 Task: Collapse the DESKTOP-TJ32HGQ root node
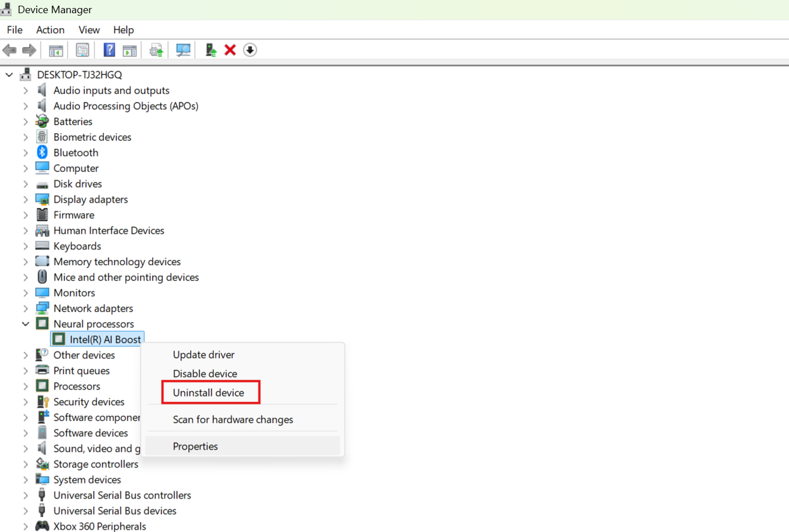point(9,75)
